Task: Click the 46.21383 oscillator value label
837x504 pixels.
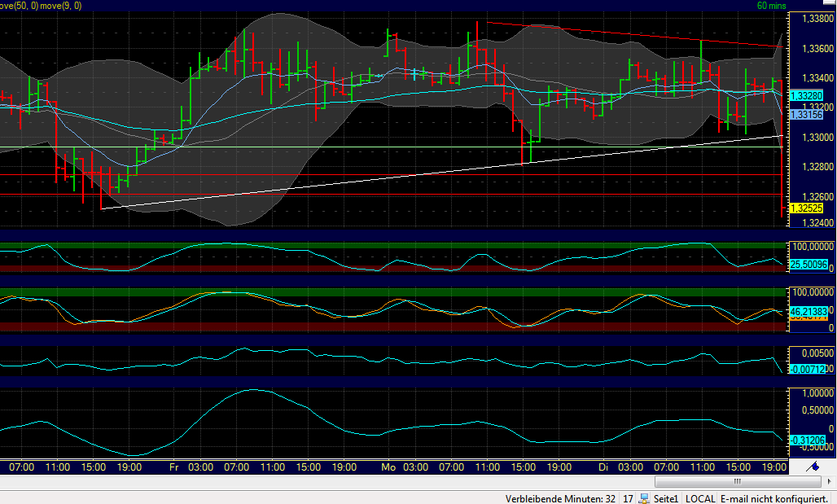Action: pos(809,309)
